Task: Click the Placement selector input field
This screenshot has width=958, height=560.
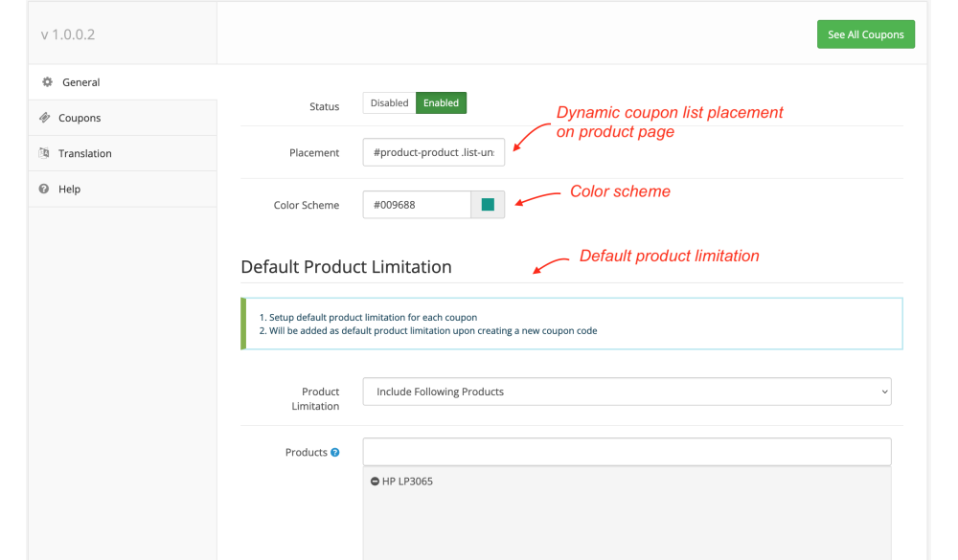Action: 433,152
